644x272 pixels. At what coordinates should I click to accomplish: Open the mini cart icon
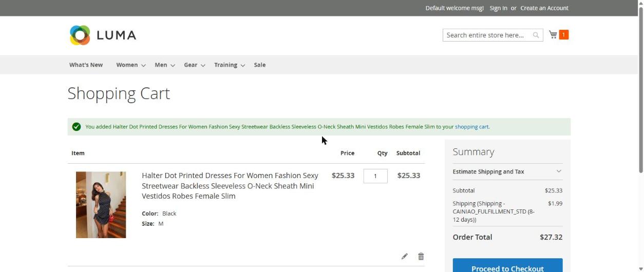pyautogui.click(x=553, y=34)
